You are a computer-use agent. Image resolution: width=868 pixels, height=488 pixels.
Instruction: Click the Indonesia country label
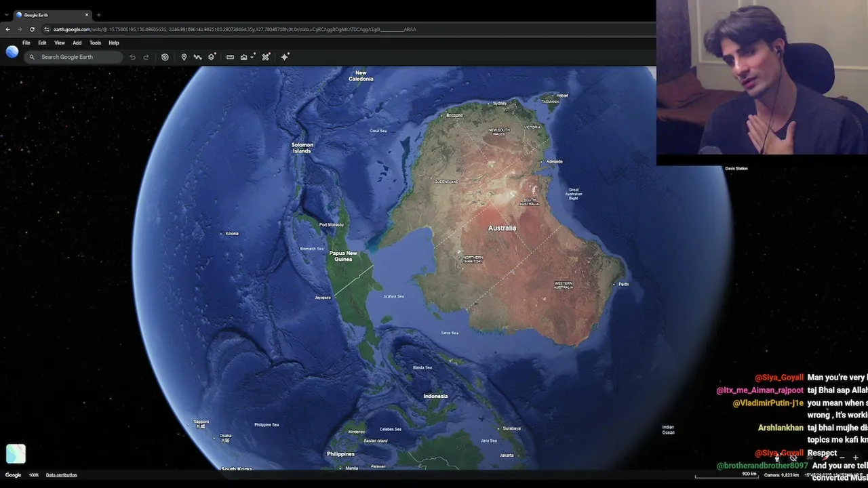(x=435, y=396)
